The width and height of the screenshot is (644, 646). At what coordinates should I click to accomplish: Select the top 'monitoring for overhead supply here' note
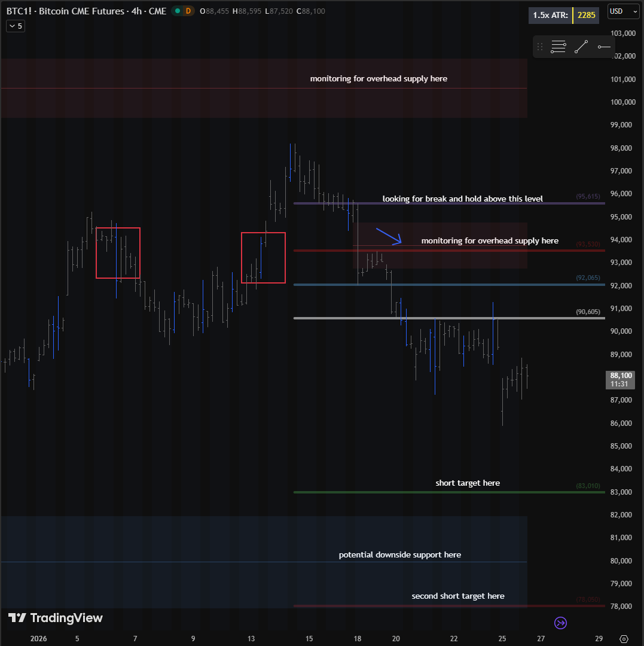point(379,78)
